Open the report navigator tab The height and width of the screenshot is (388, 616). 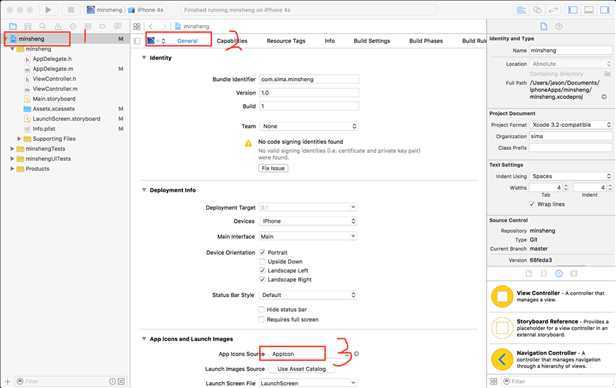pos(117,26)
